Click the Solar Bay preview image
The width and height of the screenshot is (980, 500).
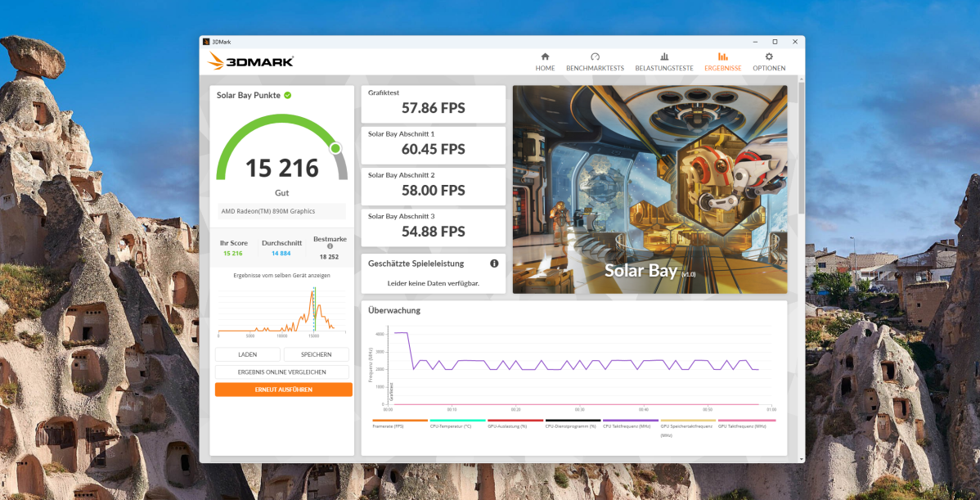click(650, 189)
